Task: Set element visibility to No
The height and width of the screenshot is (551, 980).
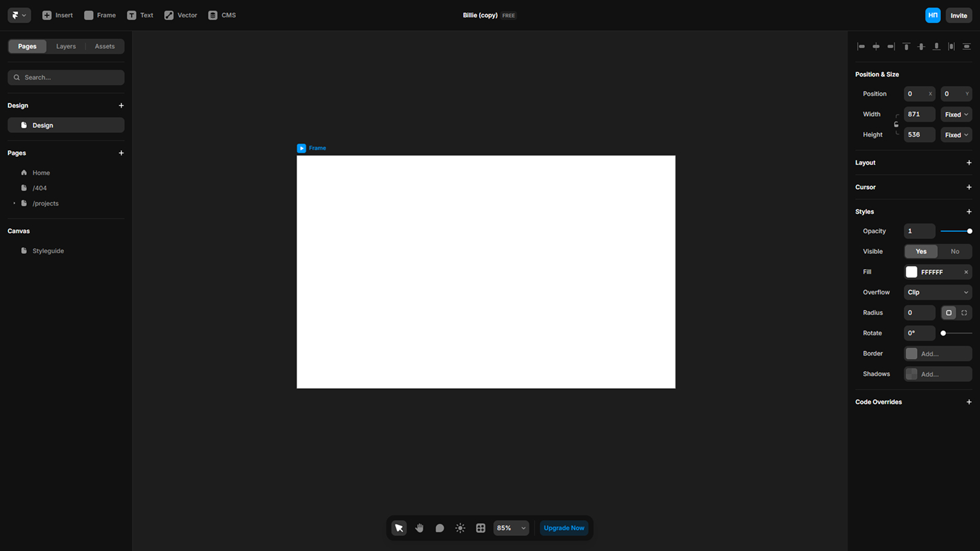Action: point(954,251)
